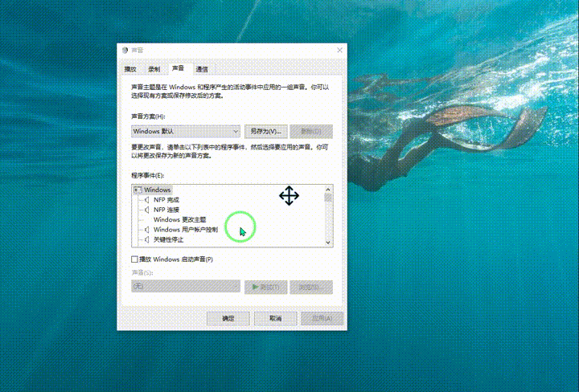Select the NFP 完成 event
The image size is (579, 392).
coord(166,200)
